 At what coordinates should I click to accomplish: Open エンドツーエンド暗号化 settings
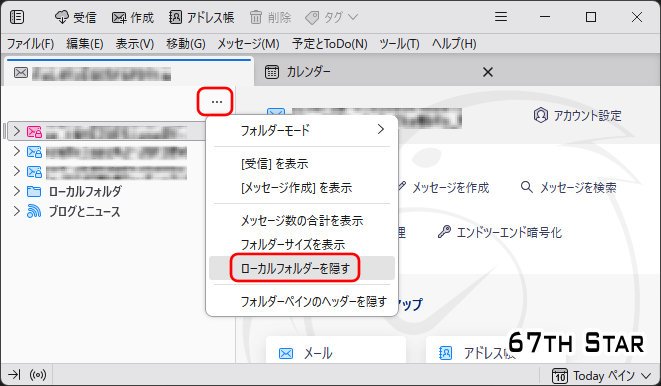point(500,232)
